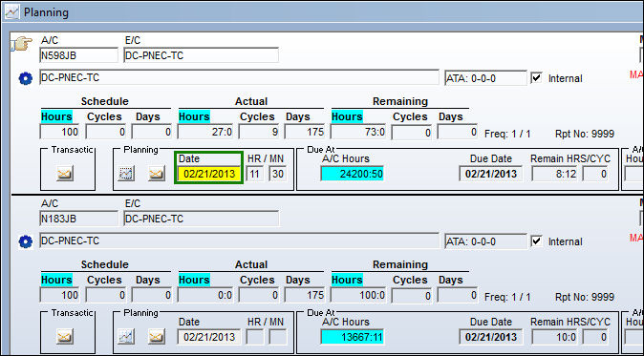The height and width of the screenshot is (356, 644).
Task: Click Actual Hours field showing 27:0
Action: pyautogui.click(x=205, y=132)
